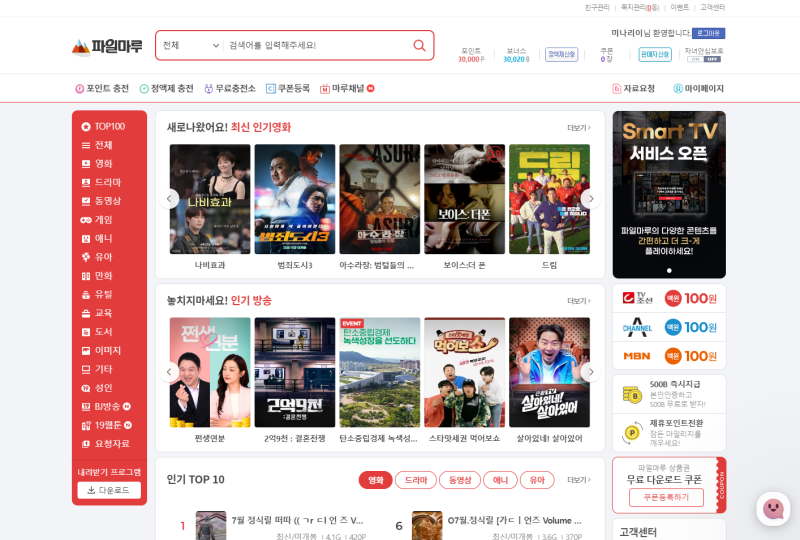Screen dimensions: 800x540
Task: Show next items in 인기 방송 carousel
Action: click(591, 372)
